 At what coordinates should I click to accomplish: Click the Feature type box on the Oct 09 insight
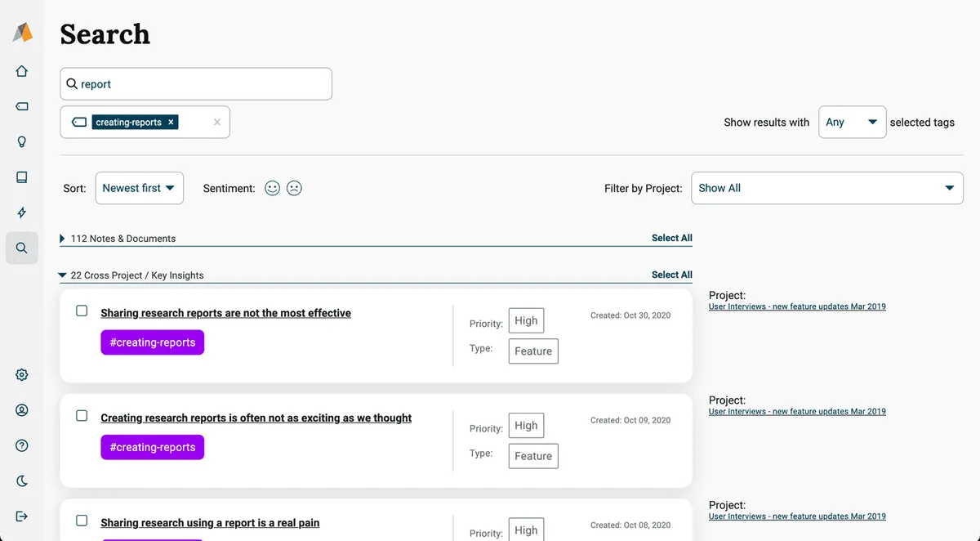click(533, 455)
